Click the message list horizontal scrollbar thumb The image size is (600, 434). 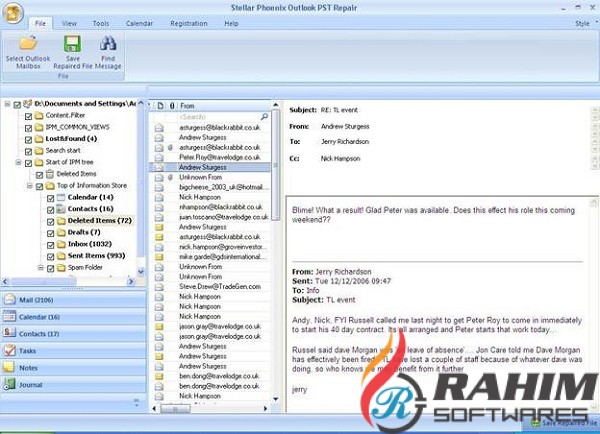tap(175, 409)
